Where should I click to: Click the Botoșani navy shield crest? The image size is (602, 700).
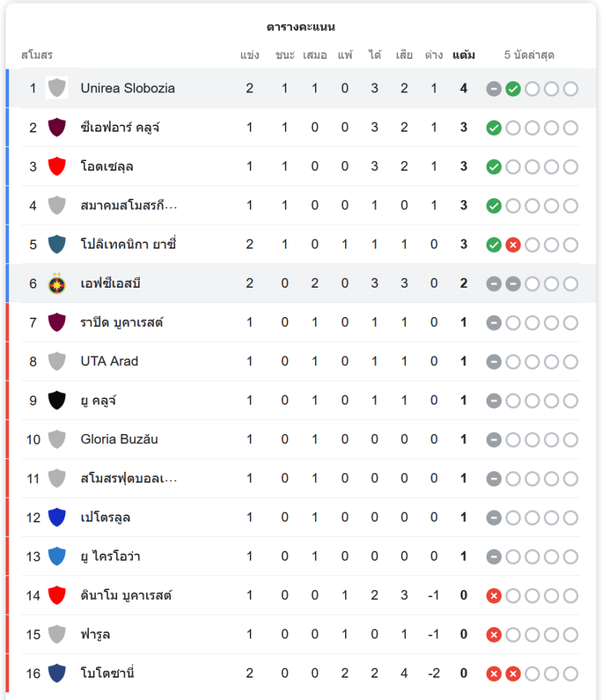coord(57,673)
